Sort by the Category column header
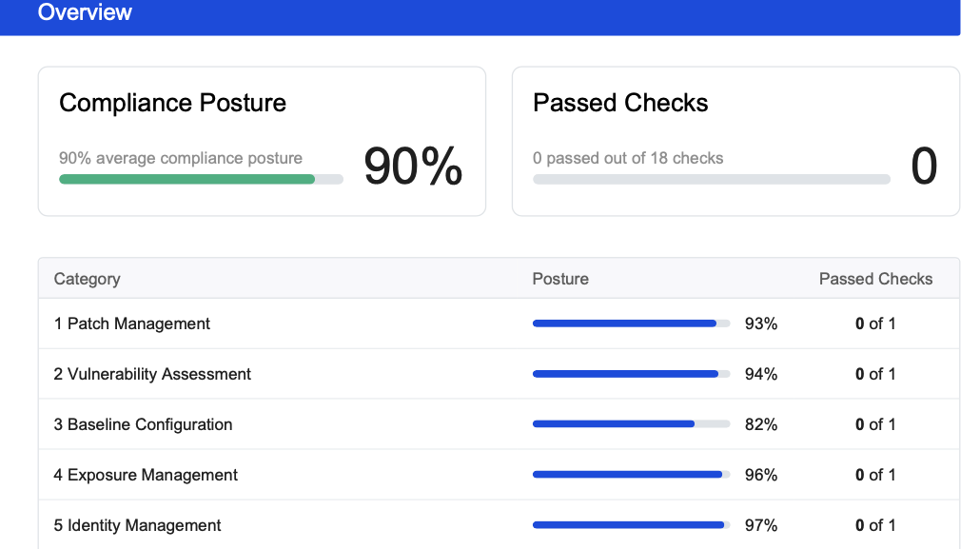 pyautogui.click(x=87, y=279)
